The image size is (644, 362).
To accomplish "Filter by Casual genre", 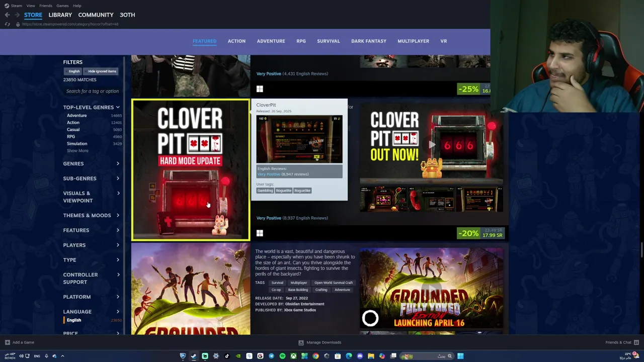I will (x=73, y=130).
